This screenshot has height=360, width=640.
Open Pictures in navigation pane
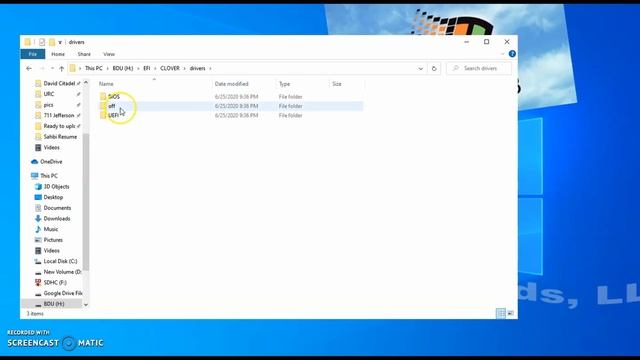point(53,240)
